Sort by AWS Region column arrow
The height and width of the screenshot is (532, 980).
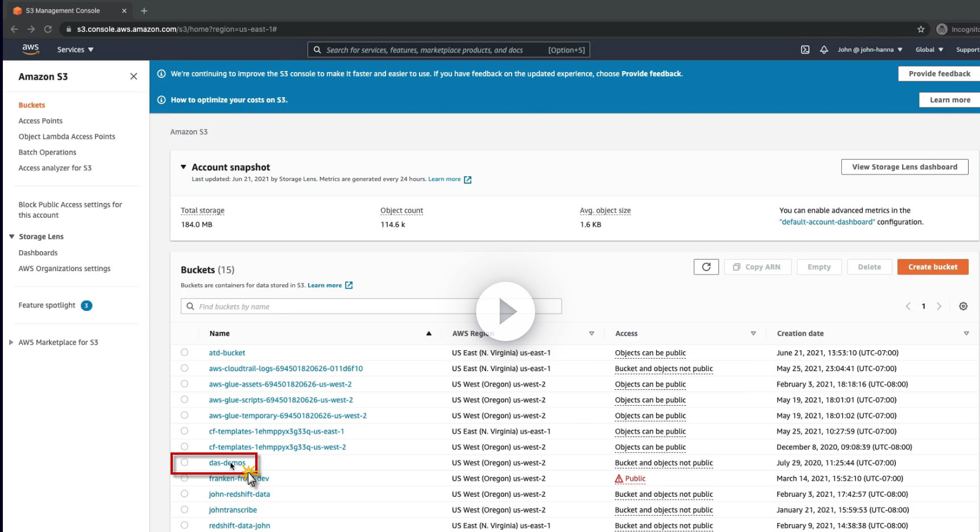(591, 334)
